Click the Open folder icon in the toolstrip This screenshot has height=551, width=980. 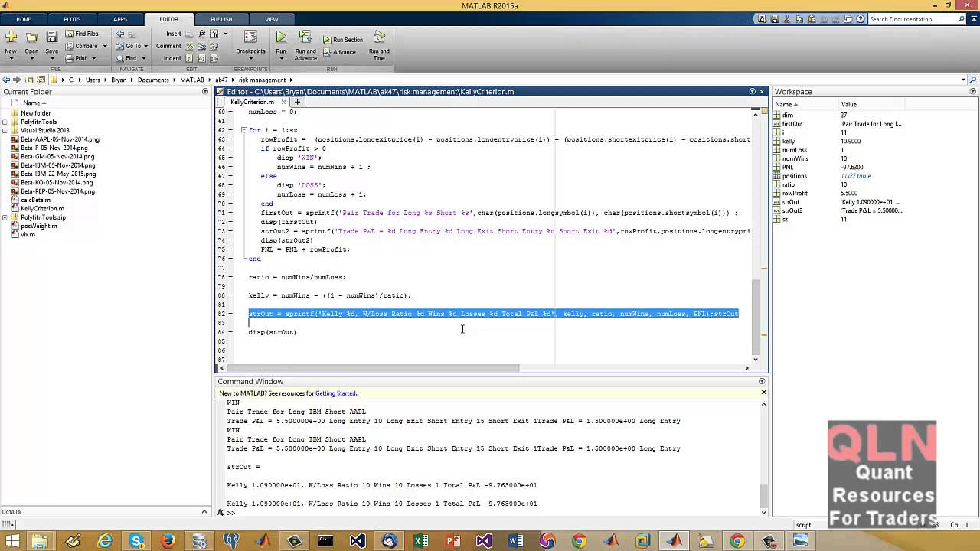(31, 37)
